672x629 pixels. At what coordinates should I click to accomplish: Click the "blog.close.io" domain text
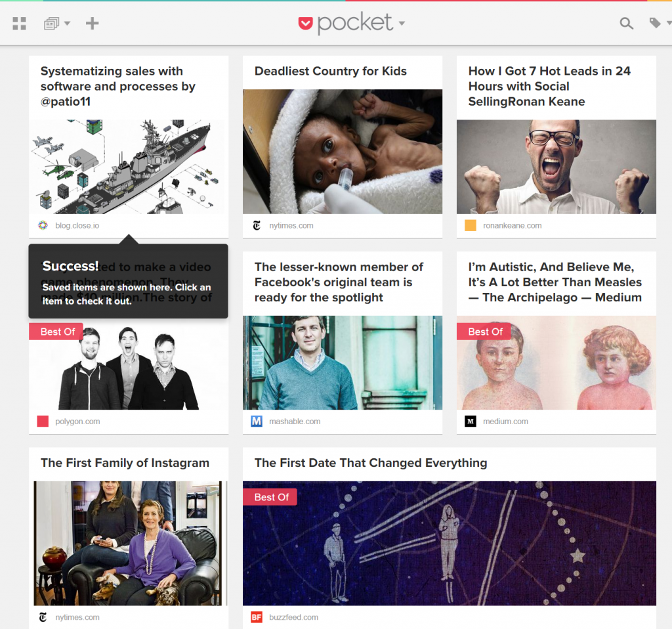coord(77,225)
